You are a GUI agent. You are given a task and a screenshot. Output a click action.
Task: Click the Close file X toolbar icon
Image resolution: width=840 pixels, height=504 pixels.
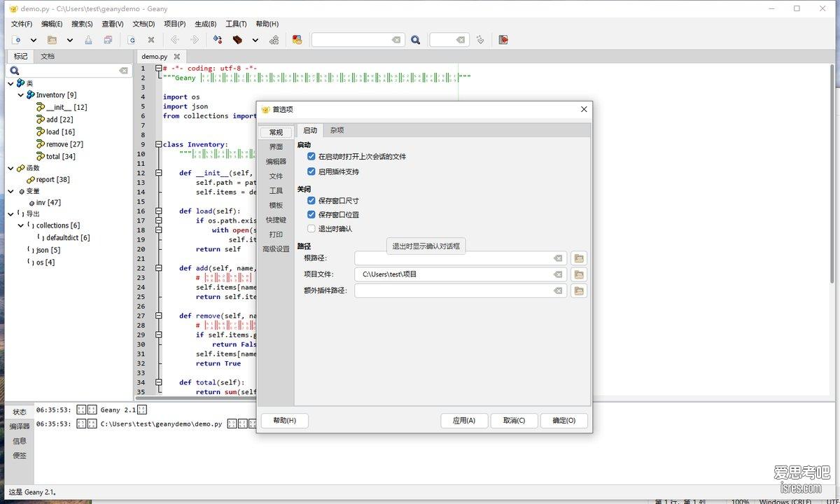pyautogui.click(x=151, y=40)
